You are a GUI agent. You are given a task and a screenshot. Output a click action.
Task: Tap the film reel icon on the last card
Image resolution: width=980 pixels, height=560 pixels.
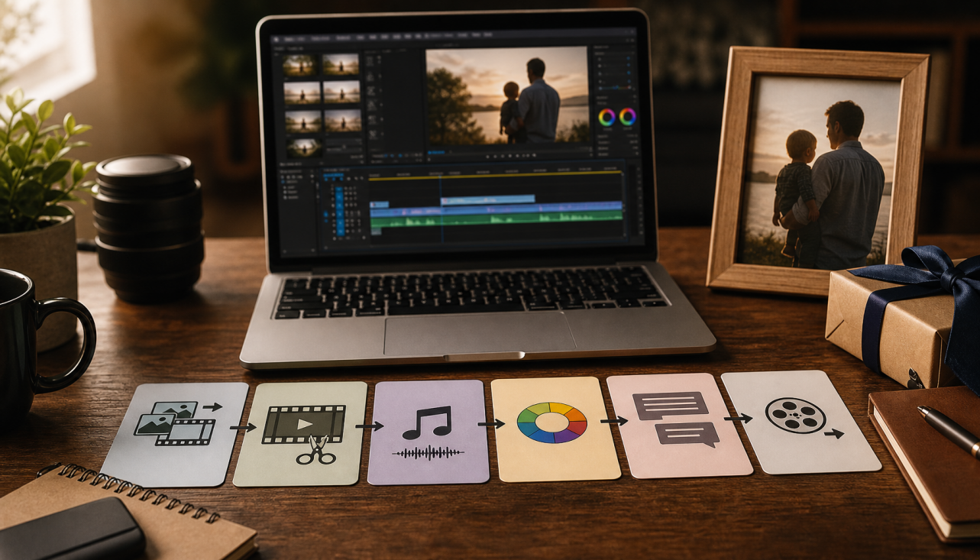point(797,415)
